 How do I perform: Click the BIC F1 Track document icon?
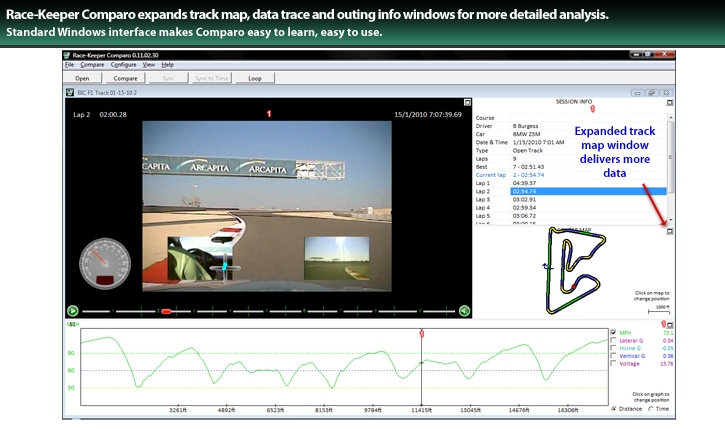tap(70, 92)
